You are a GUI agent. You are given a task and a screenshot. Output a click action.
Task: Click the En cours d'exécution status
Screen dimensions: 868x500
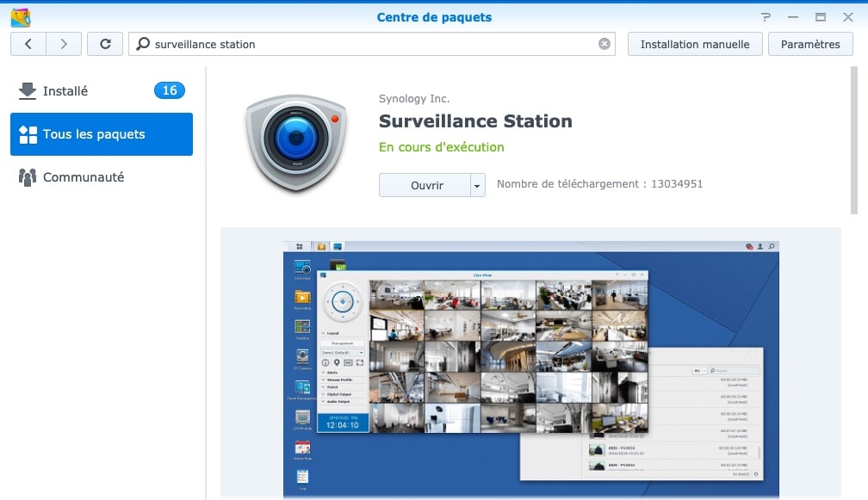coord(441,147)
